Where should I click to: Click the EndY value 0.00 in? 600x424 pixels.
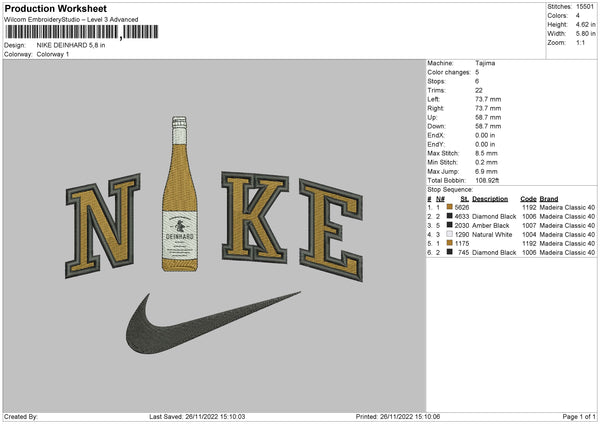point(485,145)
